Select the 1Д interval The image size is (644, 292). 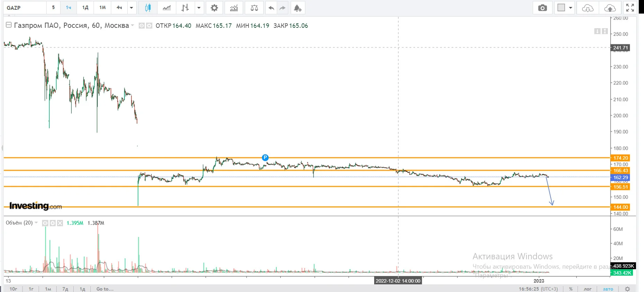(85, 8)
